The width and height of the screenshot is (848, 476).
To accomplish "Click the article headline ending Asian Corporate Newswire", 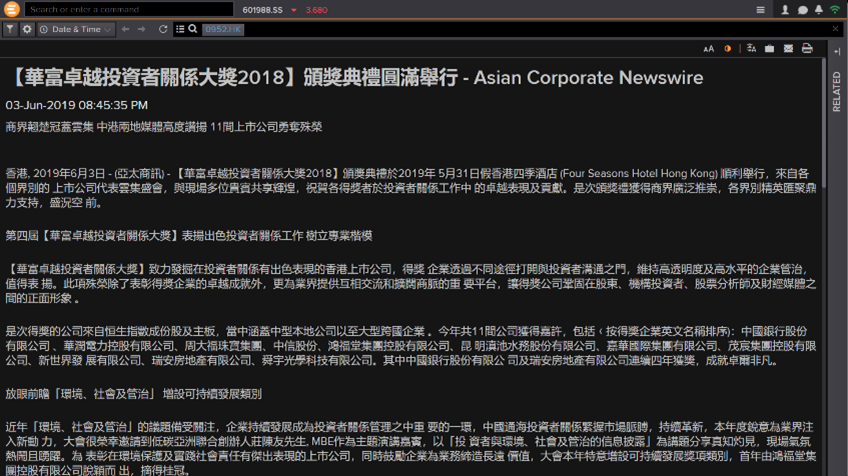I will [x=355, y=78].
